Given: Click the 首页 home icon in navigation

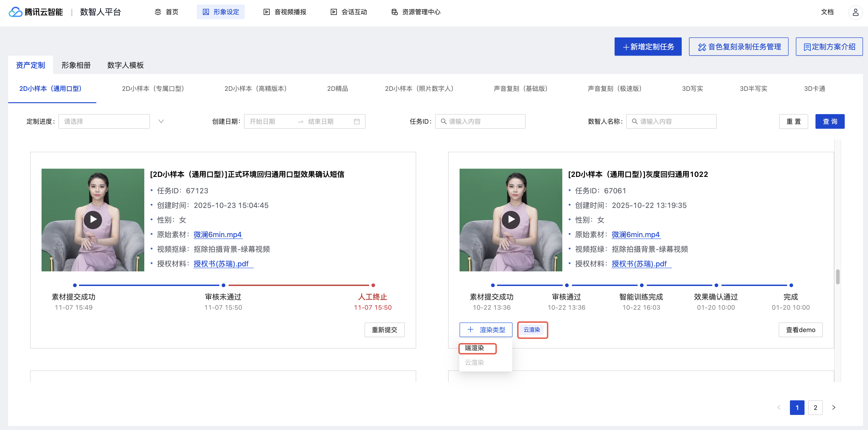Looking at the screenshot, I should tap(158, 12).
